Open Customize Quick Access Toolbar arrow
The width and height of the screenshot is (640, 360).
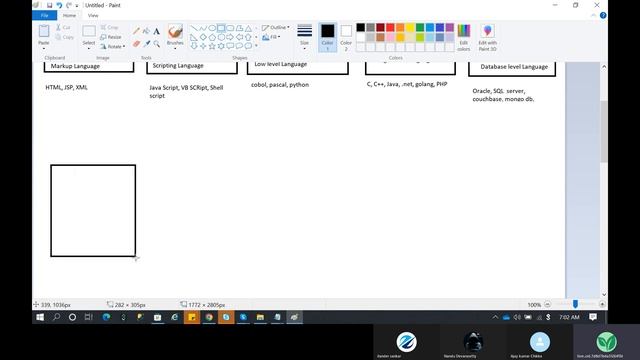77,6
